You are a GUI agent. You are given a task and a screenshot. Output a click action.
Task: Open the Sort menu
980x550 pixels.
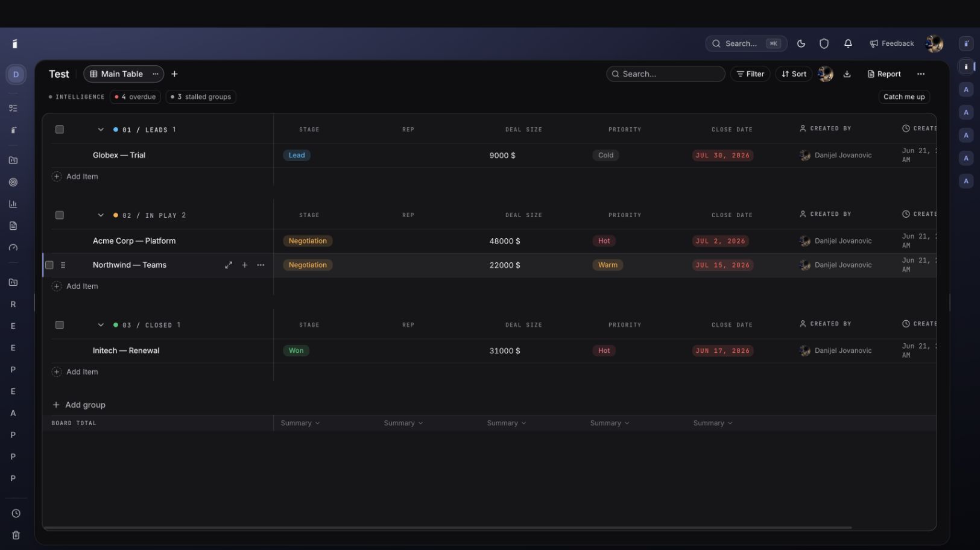tap(794, 74)
